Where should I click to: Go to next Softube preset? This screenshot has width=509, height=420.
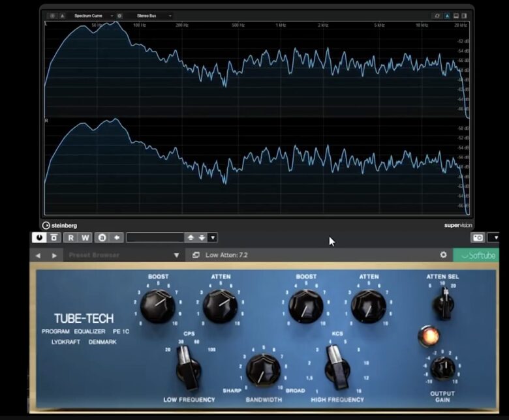(54, 256)
